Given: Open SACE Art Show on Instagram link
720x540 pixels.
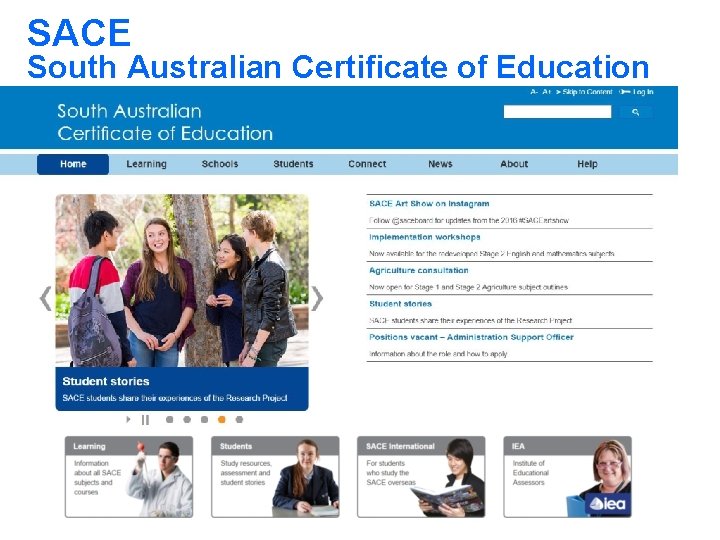Looking at the screenshot, I should [x=429, y=203].
